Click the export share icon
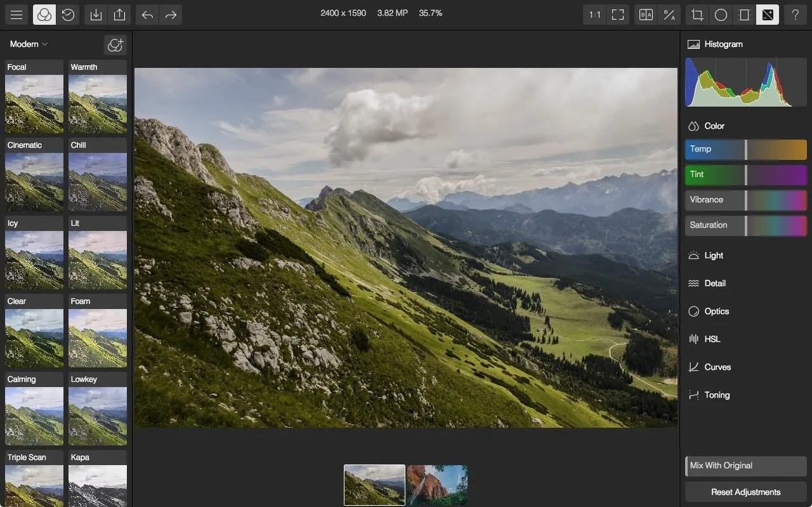 coord(119,15)
